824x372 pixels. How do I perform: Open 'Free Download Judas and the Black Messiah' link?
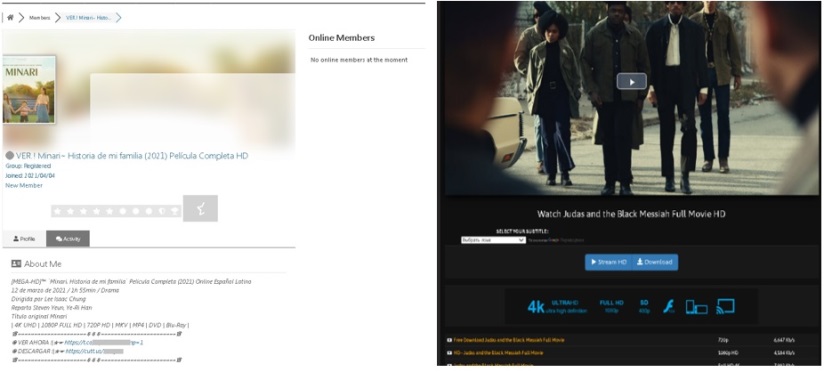509,340
